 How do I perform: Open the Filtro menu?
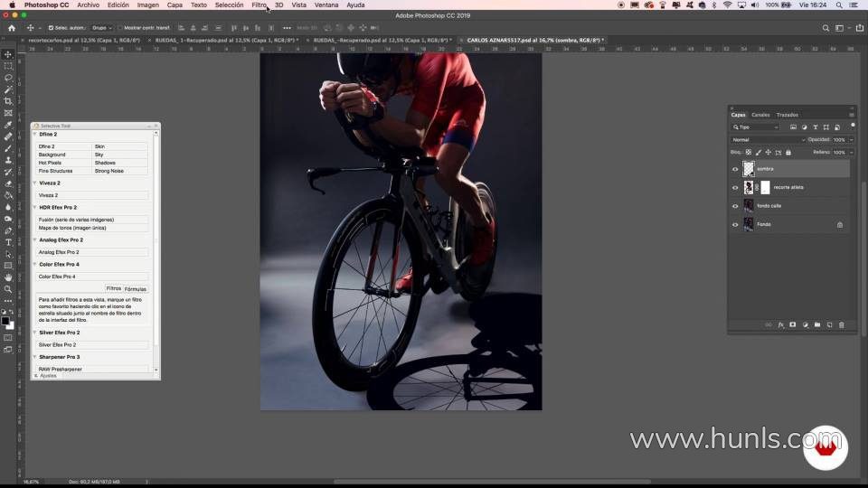click(x=259, y=5)
